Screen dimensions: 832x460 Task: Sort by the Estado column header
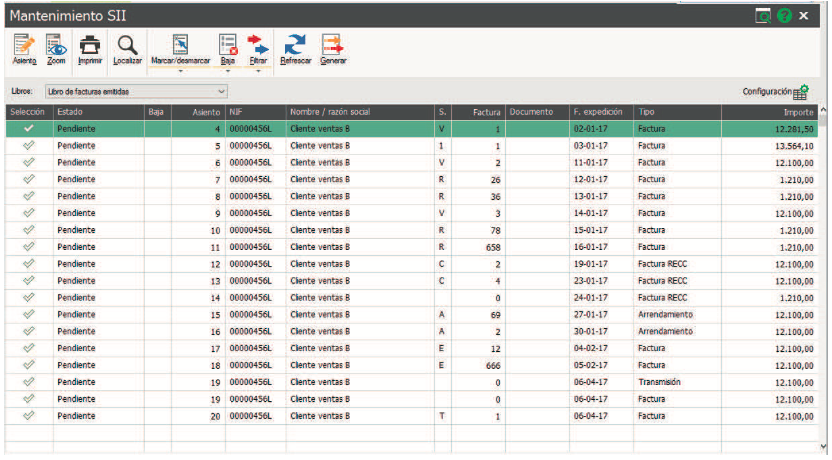(99, 112)
